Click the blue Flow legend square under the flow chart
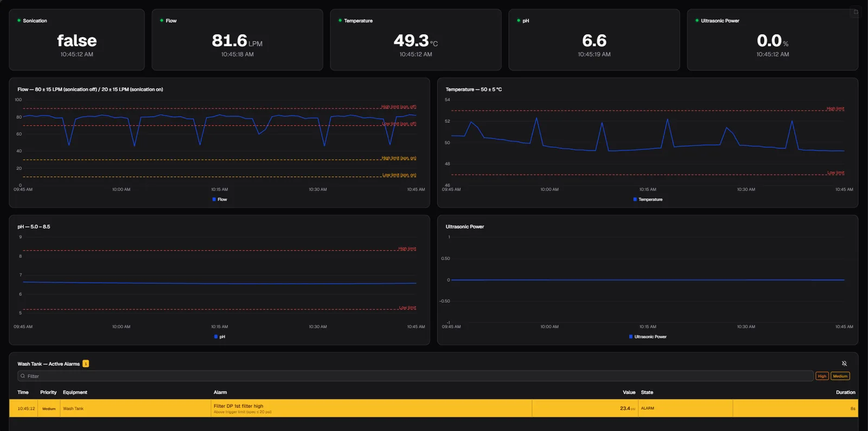Image resolution: width=868 pixels, height=431 pixels. (214, 199)
